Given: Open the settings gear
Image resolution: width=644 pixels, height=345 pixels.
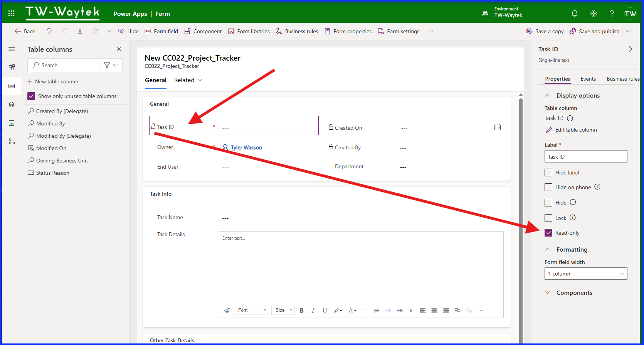Looking at the screenshot, I should pos(594,14).
